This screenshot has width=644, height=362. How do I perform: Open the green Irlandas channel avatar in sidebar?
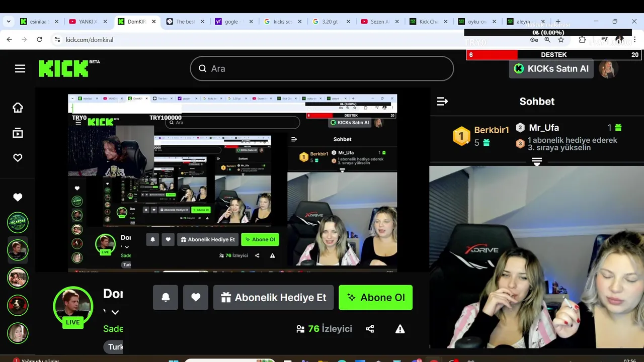18,222
